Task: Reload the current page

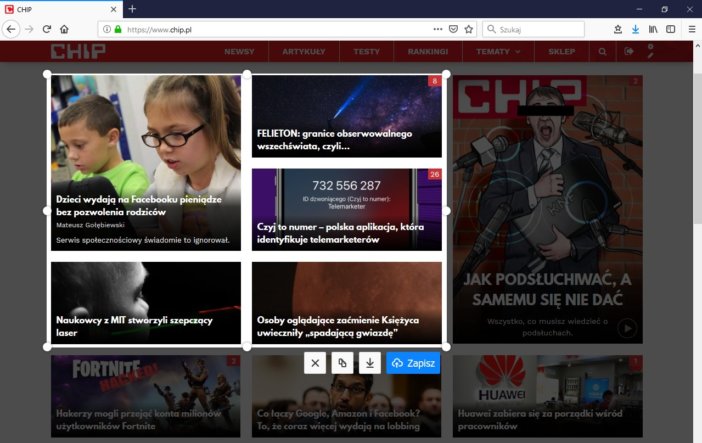Action: [x=47, y=30]
